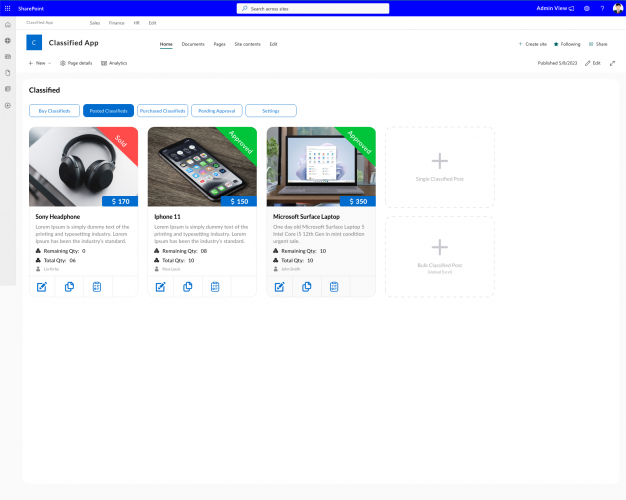Image resolution: width=626 pixels, height=500 pixels.
Task: Add a Single Classified Post
Action: pos(440,167)
